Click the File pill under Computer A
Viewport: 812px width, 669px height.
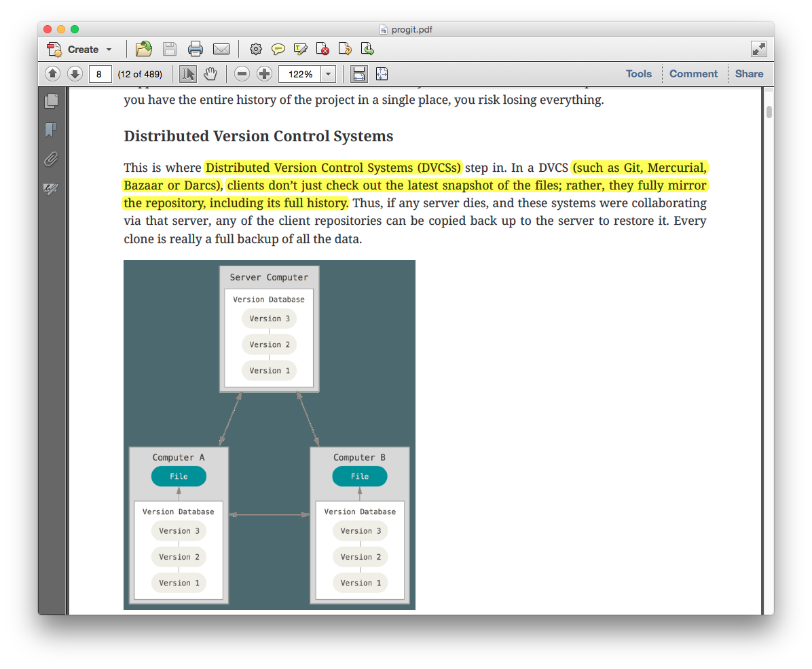click(179, 476)
